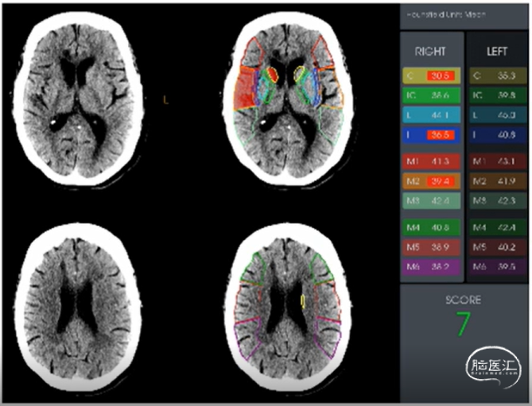532x406 pixels.
Task: Select the RIGHT hemisphere column header
Action: [x=430, y=52]
